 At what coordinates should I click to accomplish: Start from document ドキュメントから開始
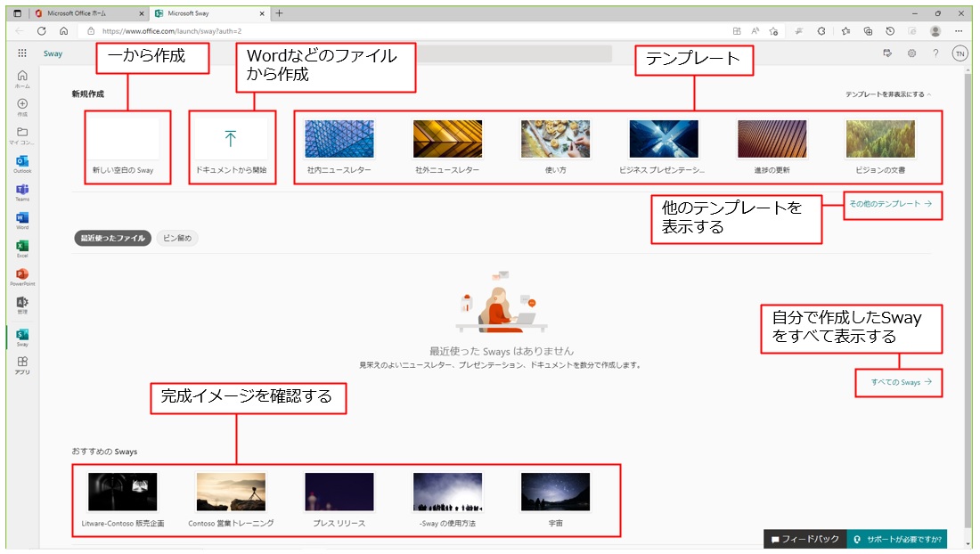(231, 147)
